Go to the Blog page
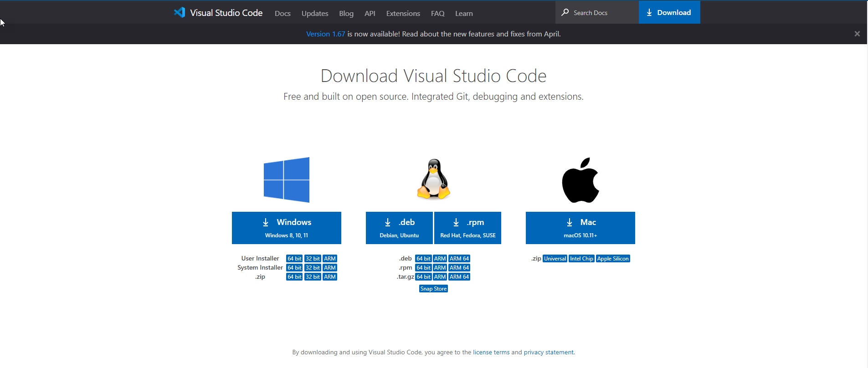This screenshot has width=868, height=368. pyautogui.click(x=346, y=13)
